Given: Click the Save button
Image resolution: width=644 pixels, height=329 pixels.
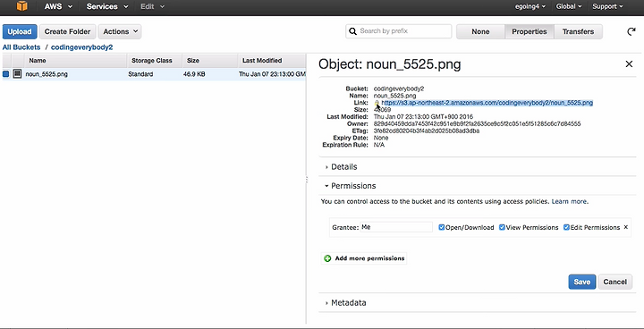Looking at the screenshot, I should 582,282.
